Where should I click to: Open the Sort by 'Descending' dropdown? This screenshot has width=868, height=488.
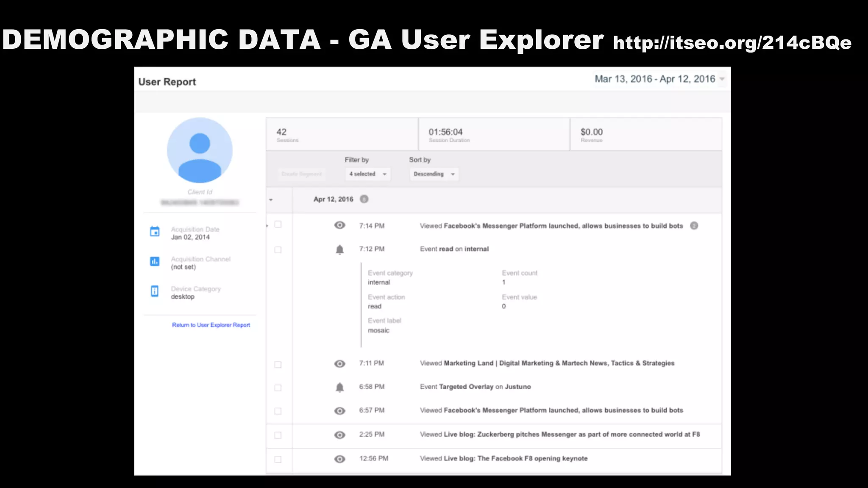point(434,174)
